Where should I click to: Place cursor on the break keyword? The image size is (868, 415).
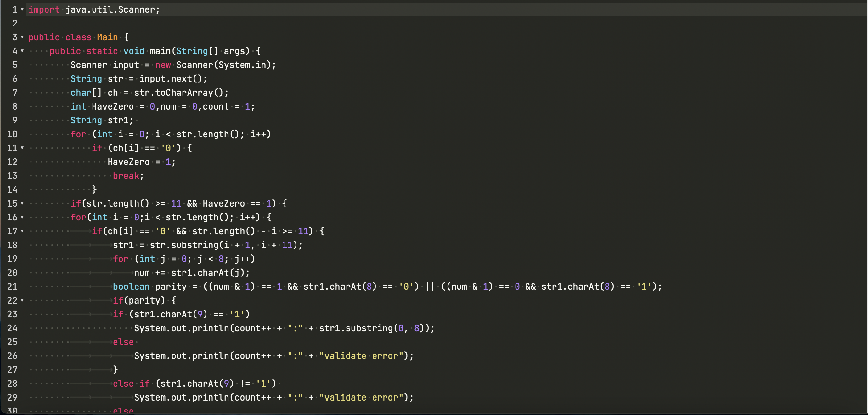pyautogui.click(x=126, y=176)
